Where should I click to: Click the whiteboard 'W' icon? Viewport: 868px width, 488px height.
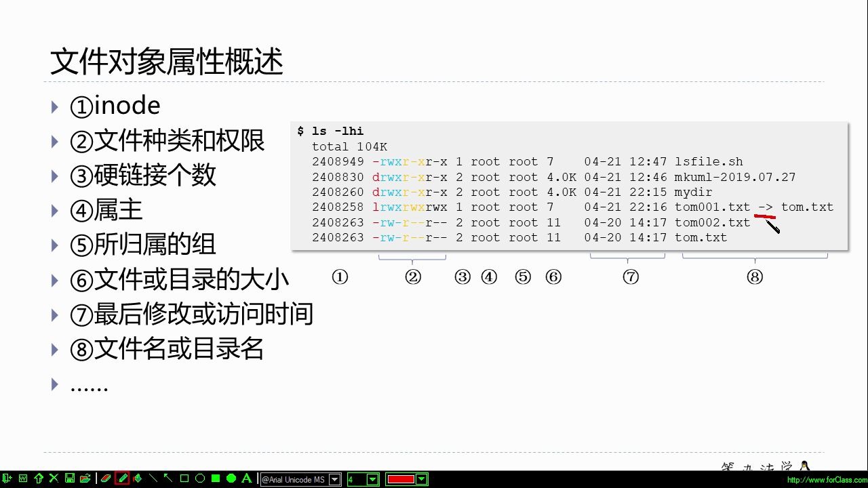pyautogui.click(x=23, y=479)
